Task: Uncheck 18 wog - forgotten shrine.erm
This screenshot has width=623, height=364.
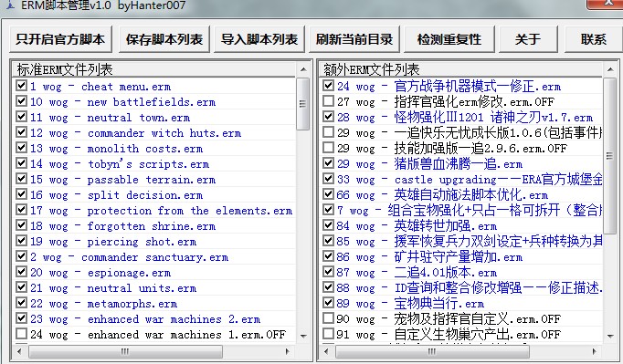Action: 21,225
